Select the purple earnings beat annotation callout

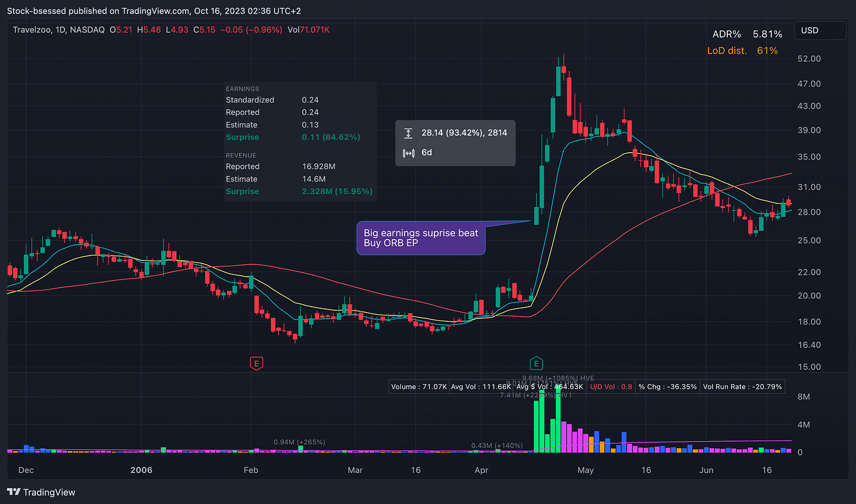pos(421,238)
